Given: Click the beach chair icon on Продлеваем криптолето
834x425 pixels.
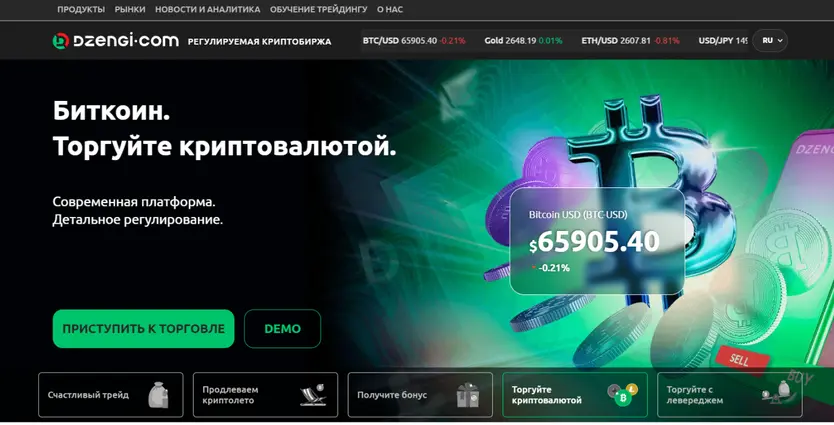Looking at the screenshot, I should click(313, 395).
